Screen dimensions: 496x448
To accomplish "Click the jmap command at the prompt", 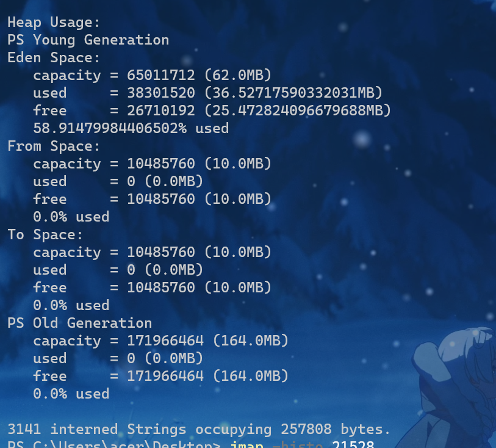I will (x=247, y=445).
